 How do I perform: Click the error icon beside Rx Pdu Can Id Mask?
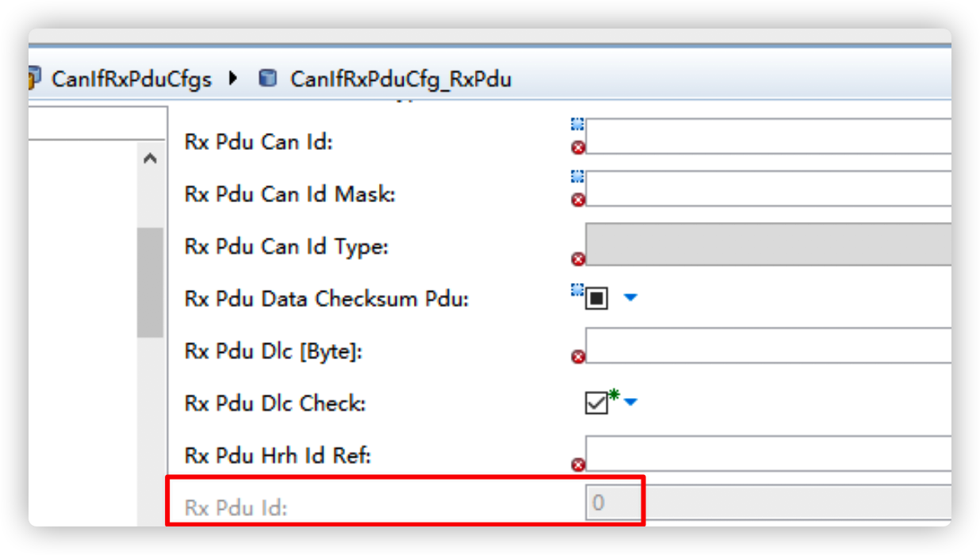(x=578, y=200)
